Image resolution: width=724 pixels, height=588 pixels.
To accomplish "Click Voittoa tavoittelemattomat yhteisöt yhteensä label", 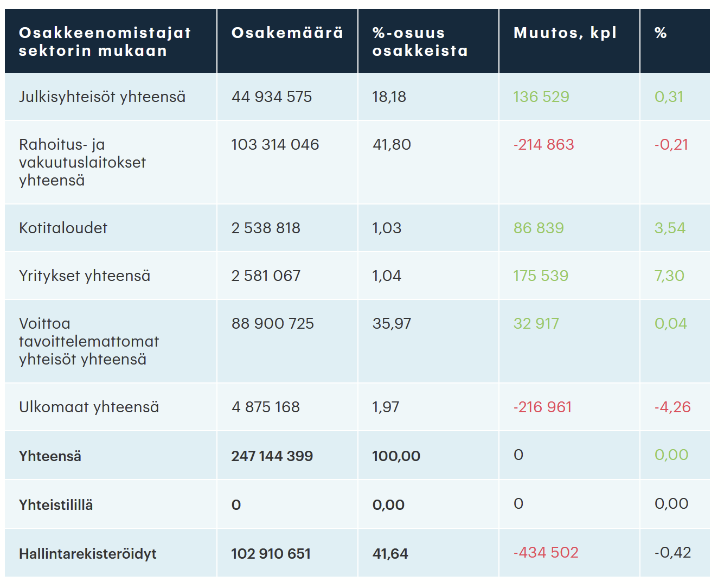I will pyautogui.click(x=88, y=341).
